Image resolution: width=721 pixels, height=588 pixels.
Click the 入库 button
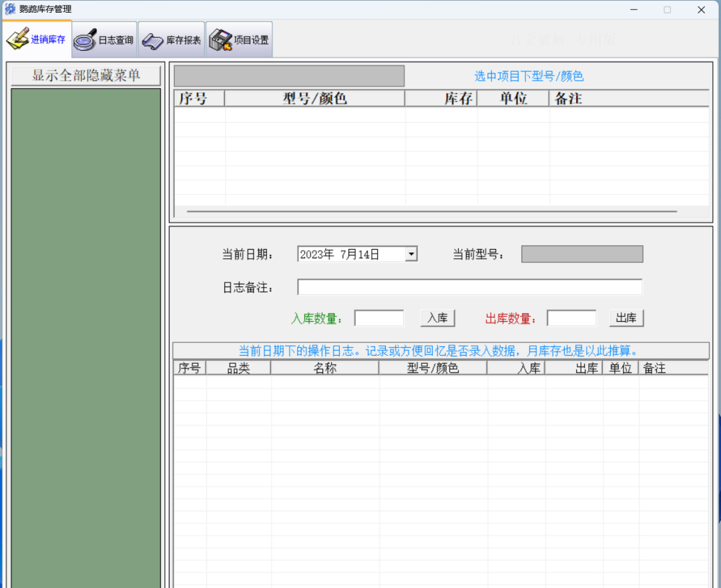(437, 318)
